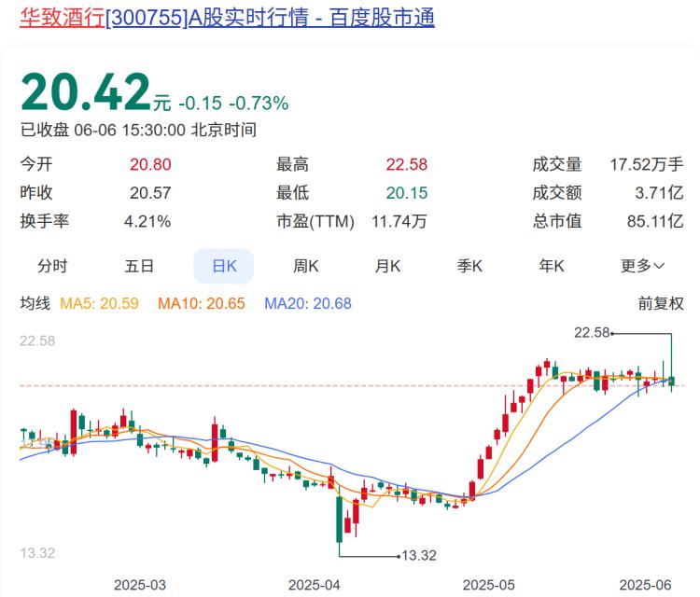Click the 13.32 low marker on chart
The width and height of the screenshot is (700, 597).
pyautogui.click(x=419, y=556)
